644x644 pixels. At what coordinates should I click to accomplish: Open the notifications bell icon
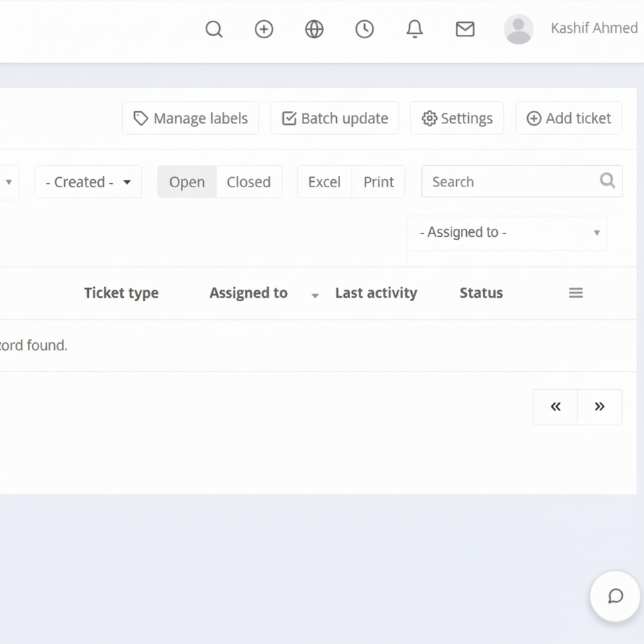pos(415,30)
